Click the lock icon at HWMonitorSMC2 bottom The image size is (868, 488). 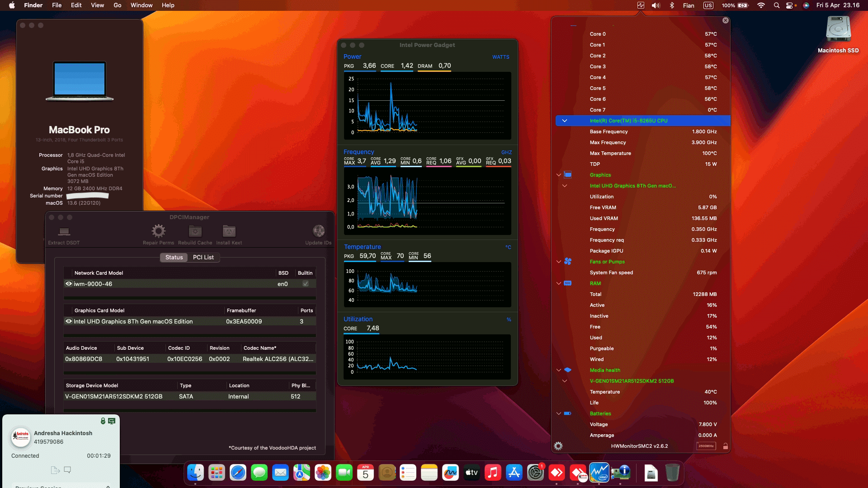click(725, 446)
